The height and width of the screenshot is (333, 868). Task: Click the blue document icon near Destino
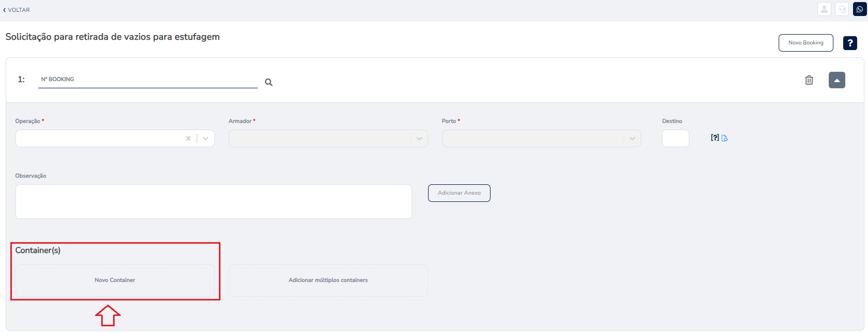point(724,138)
